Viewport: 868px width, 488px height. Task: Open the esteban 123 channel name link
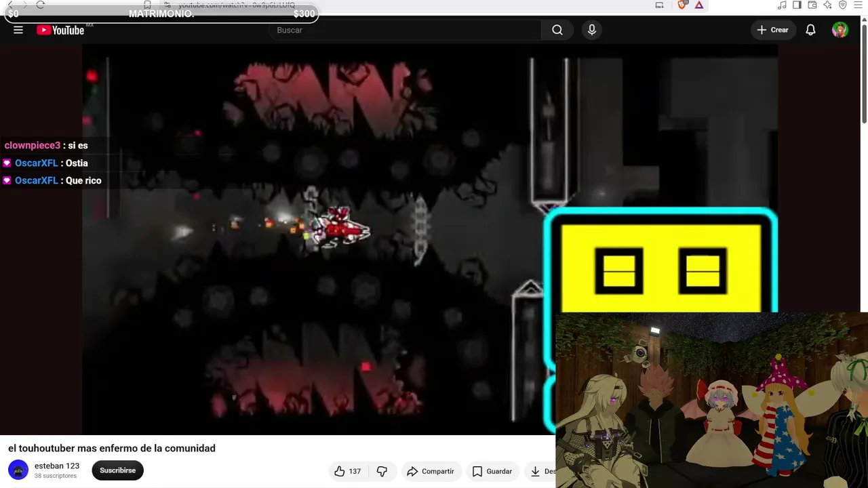pos(57,466)
